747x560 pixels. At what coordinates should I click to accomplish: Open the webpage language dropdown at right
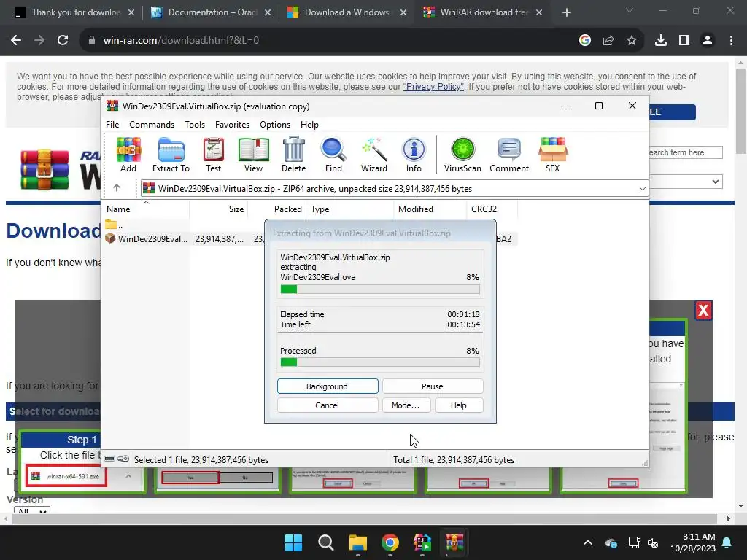point(686,182)
